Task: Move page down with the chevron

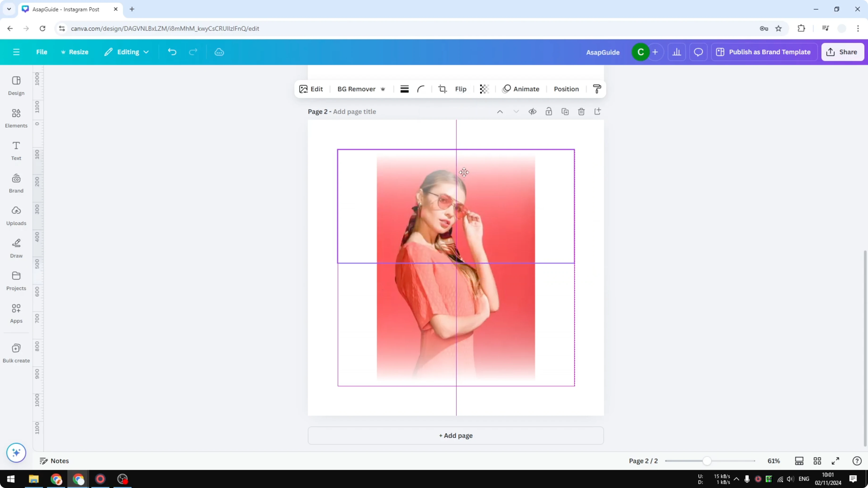Action: [516, 112]
